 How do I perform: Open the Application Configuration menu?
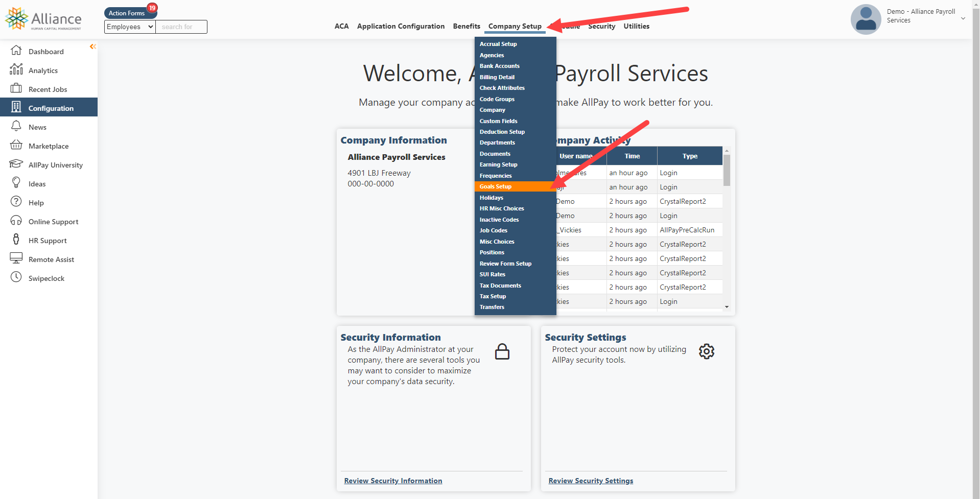(401, 26)
